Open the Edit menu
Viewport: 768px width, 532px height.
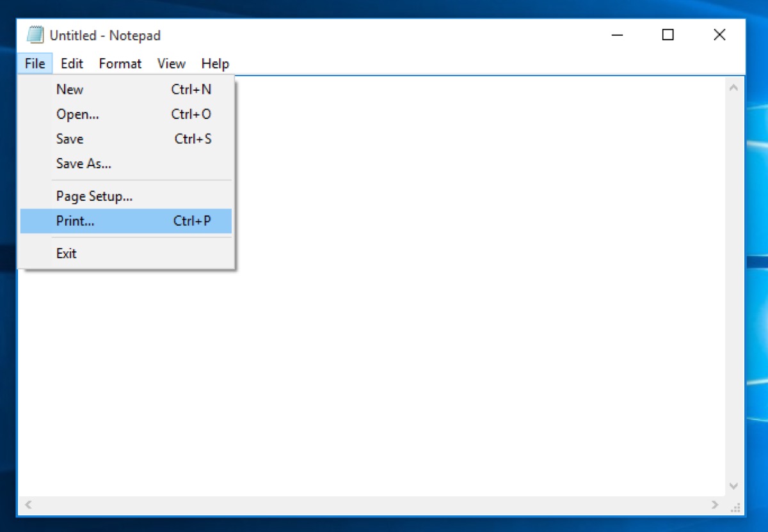click(71, 63)
